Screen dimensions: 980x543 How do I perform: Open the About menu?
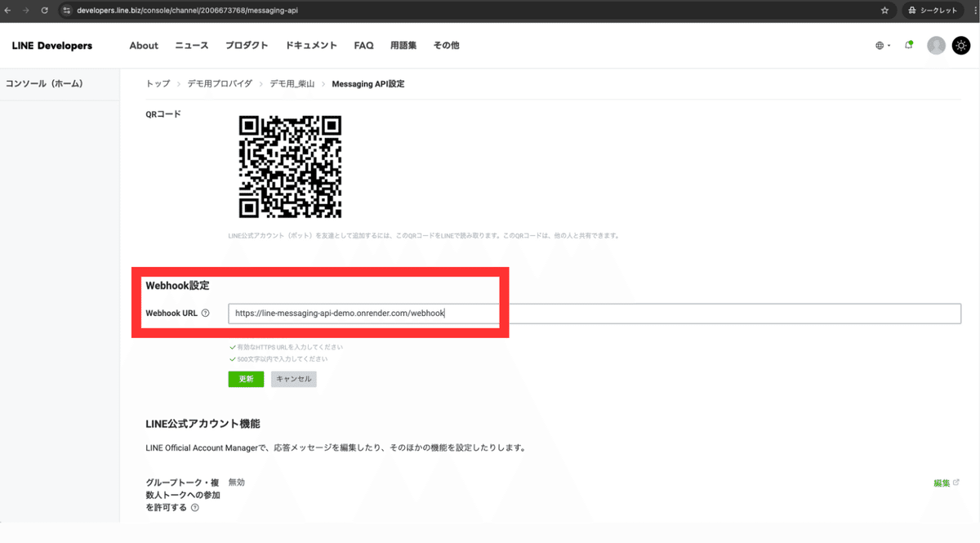[144, 46]
